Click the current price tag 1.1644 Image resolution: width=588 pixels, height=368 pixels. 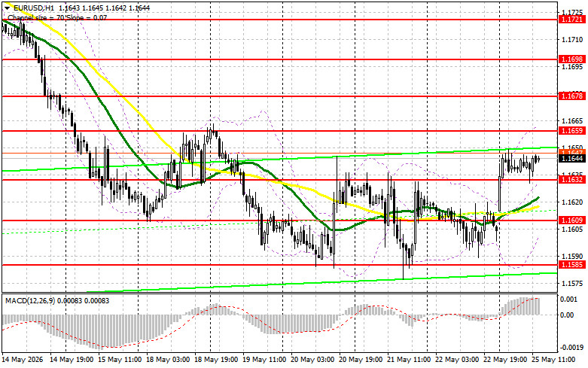tap(571, 159)
